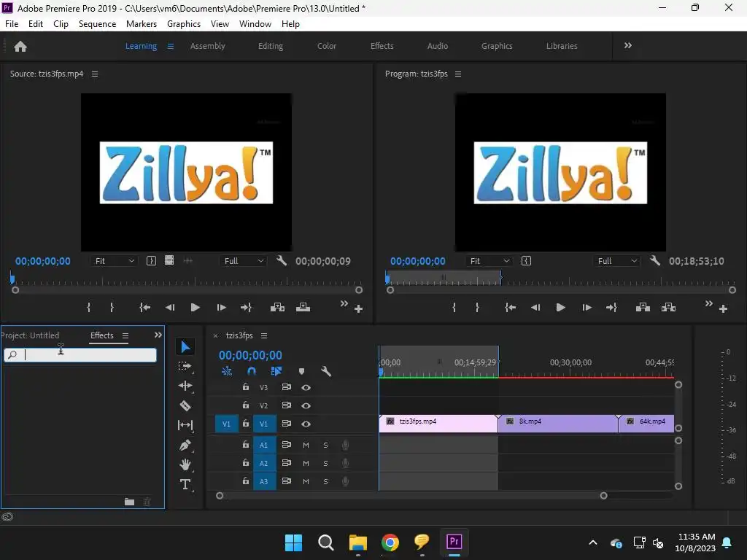The width and height of the screenshot is (747, 560).
Task: Toggle Linked Selection in timeline
Action: point(276,371)
